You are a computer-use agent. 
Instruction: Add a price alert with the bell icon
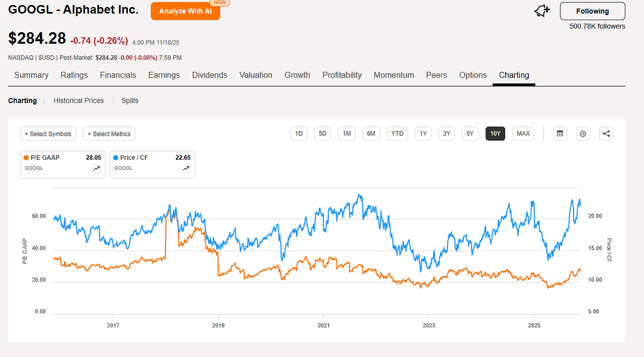[x=542, y=11]
